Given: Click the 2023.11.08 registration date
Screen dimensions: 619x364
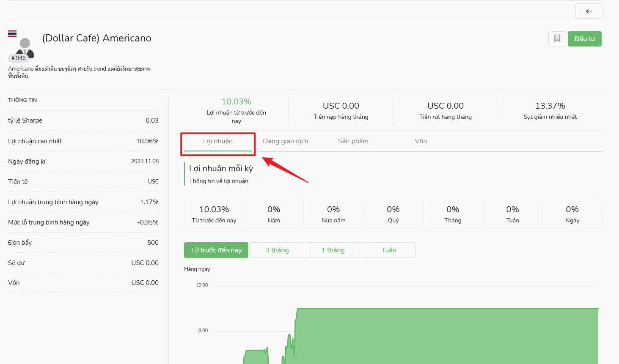Looking at the screenshot, I should (145, 161).
